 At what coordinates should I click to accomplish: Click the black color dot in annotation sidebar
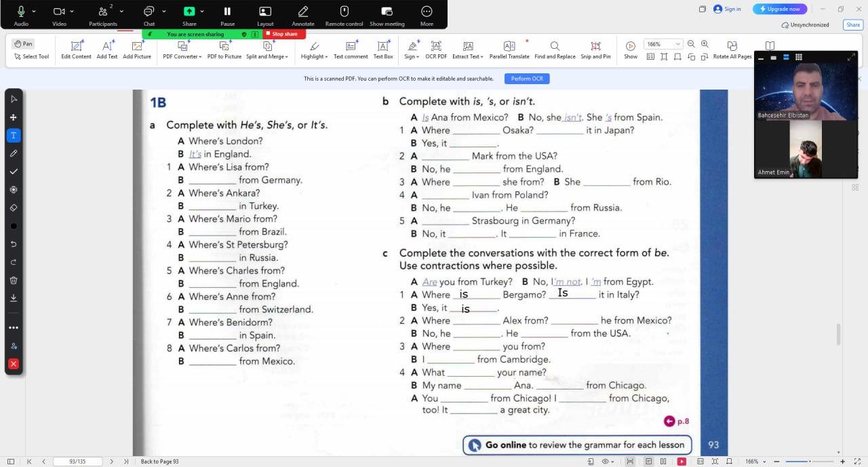[14, 226]
